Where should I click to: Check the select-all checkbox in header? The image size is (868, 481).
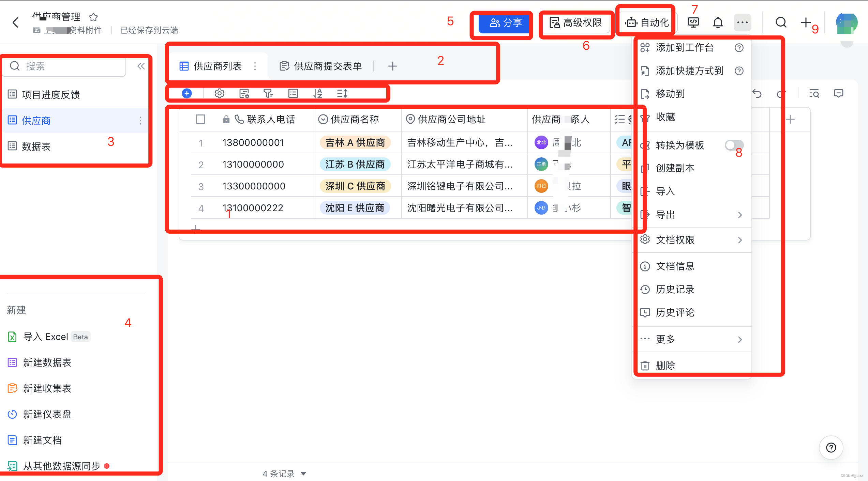click(200, 119)
